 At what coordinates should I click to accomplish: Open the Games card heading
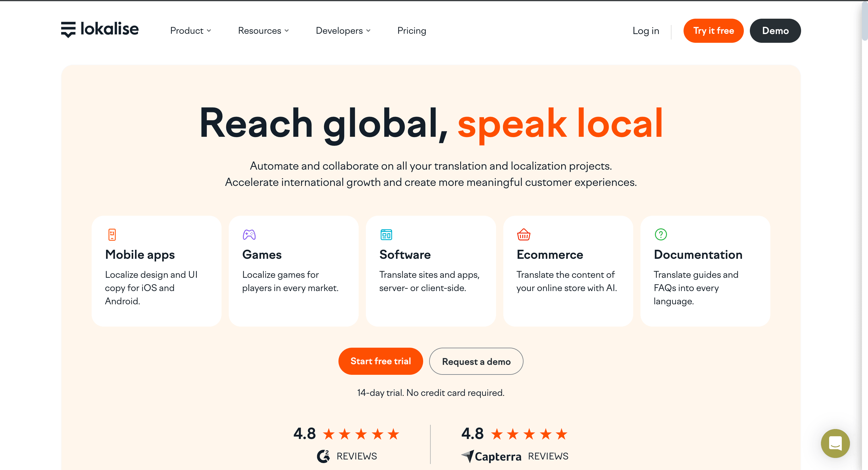point(262,255)
